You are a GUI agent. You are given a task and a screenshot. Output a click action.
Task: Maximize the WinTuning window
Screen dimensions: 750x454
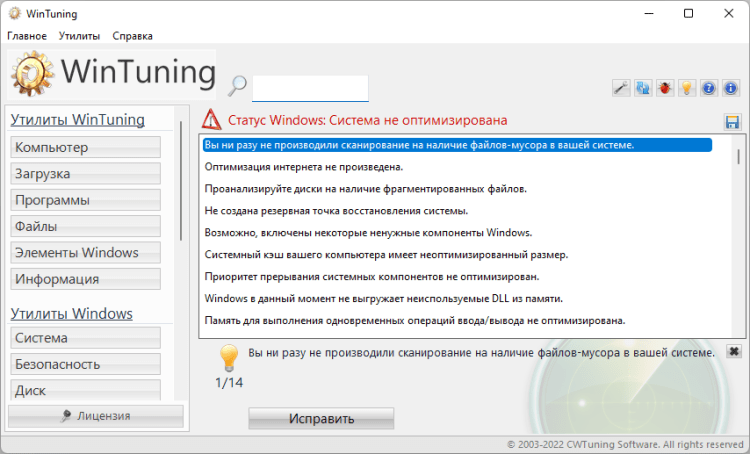688,13
